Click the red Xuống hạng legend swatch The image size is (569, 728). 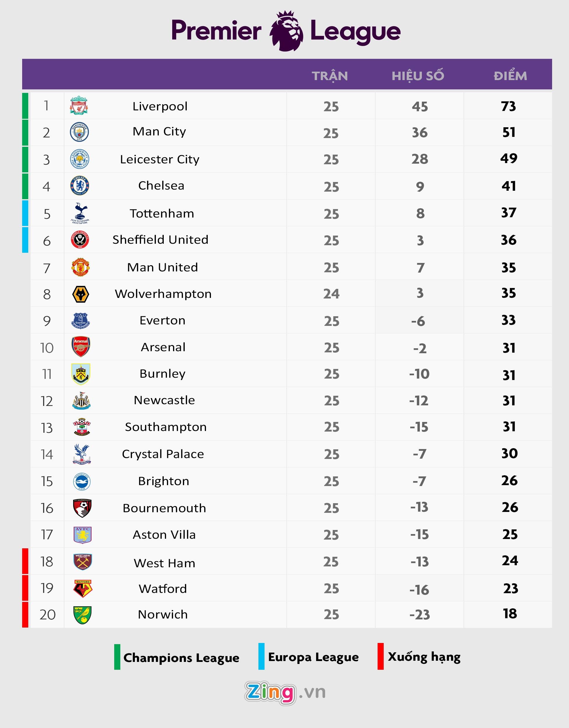pos(380,656)
